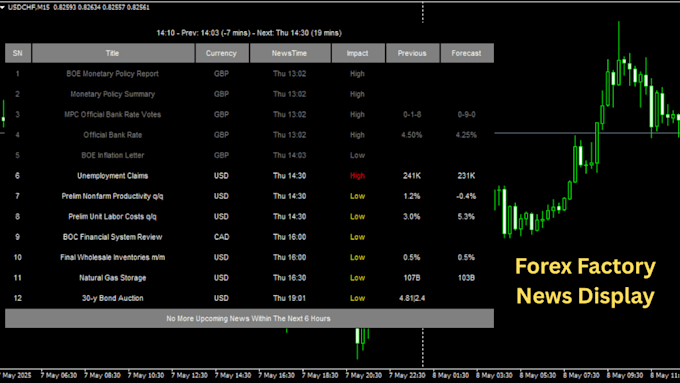Click the SN column header
Image resolution: width=680 pixels, height=383 pixels.
[18, 53]
